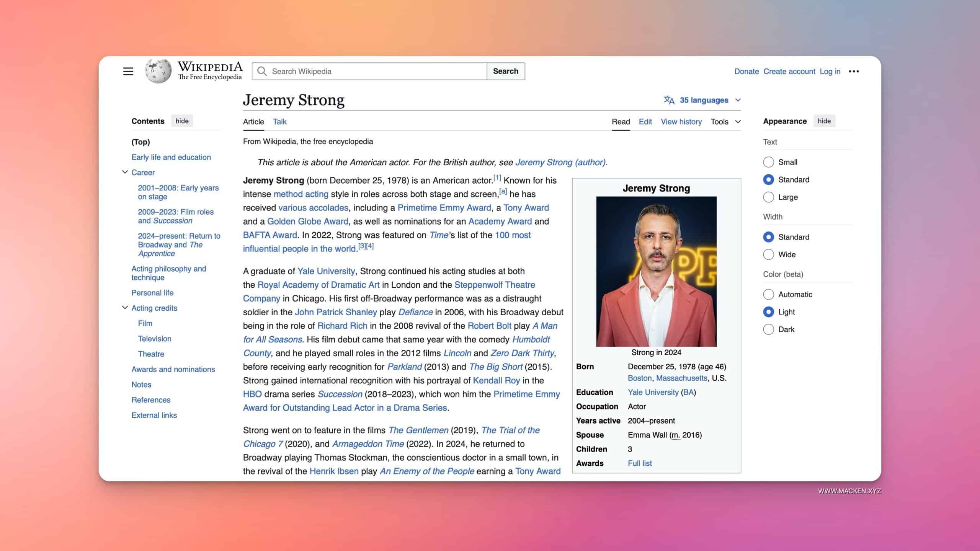Open the Royal Academy of Dramatic Art link
The height and width of the screenshot is (551, 980).
(318, 285)
